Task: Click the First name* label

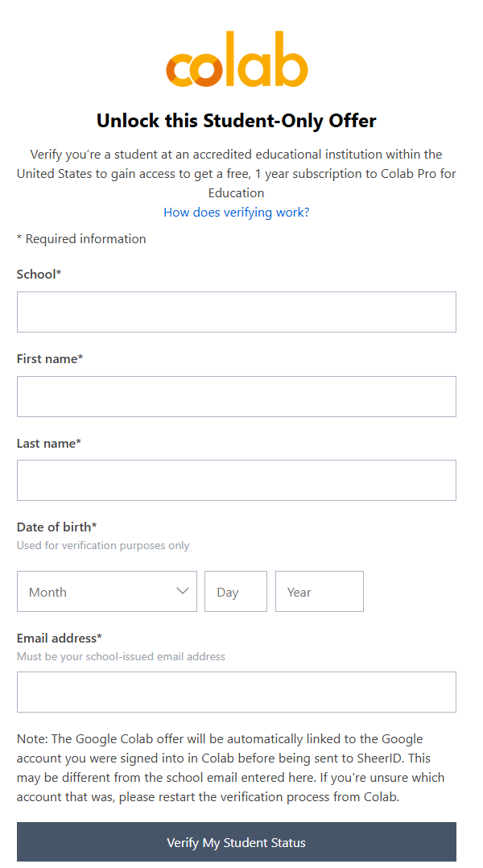Action: pos(48,358)
